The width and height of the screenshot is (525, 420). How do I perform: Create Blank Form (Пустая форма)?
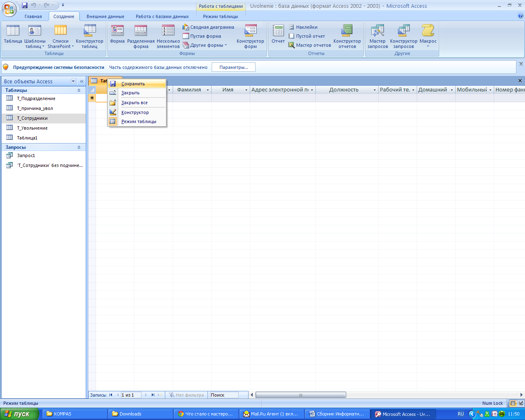(x=202, y=36)
